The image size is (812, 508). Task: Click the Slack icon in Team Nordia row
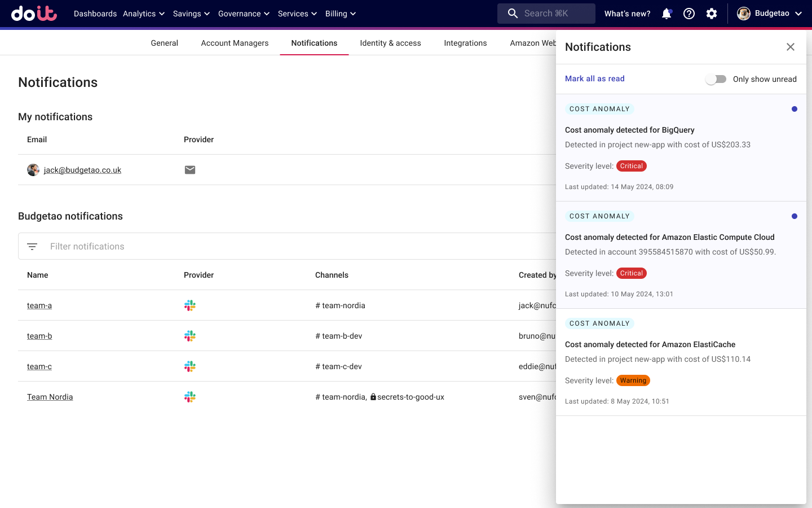(190, 397)
